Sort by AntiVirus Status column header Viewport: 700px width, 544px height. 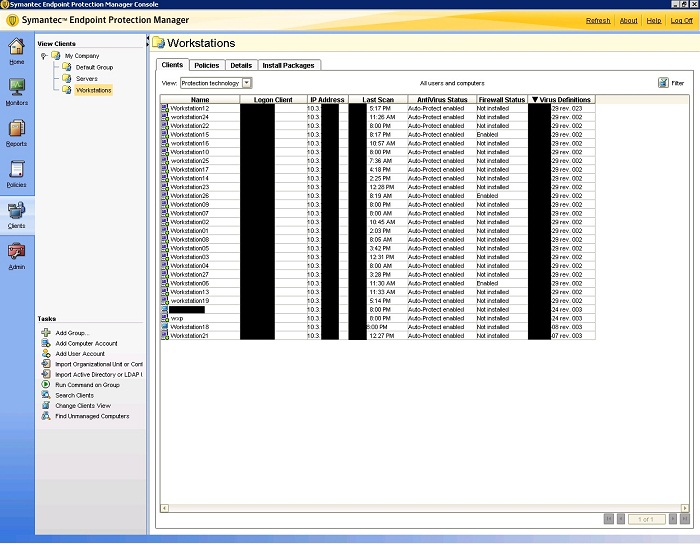click(x=442, y=100)
